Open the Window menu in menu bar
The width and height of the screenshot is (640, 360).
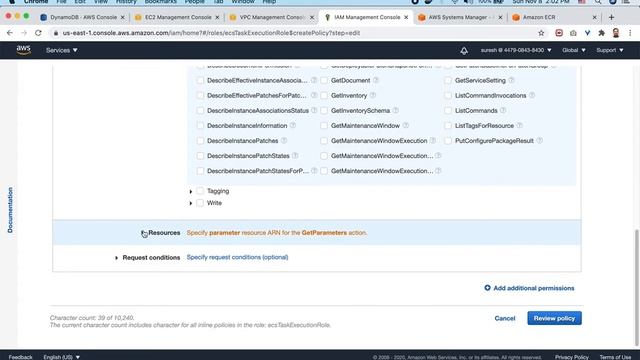[x=243, y=2]
